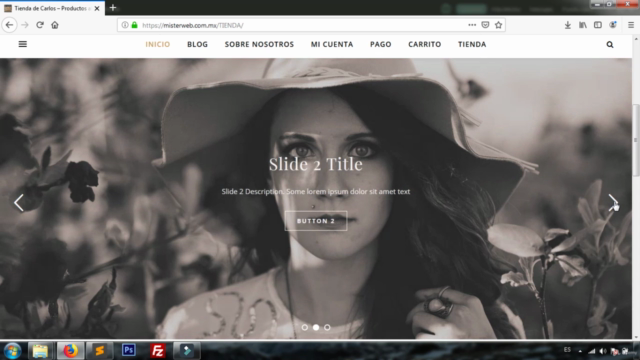
Task: Open the CARRITO page
Action: click(424, 44)
